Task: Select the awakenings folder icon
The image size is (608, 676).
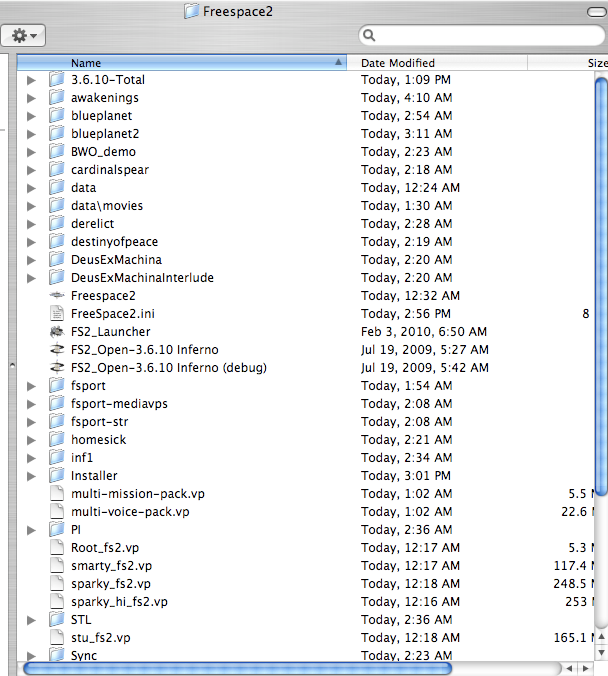Action: point(56,97)
